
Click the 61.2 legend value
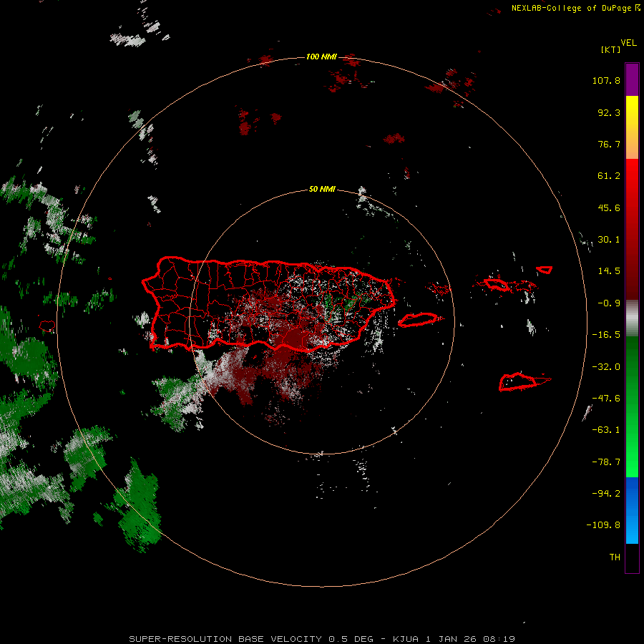pyautogui.click(x=609, y=176)
